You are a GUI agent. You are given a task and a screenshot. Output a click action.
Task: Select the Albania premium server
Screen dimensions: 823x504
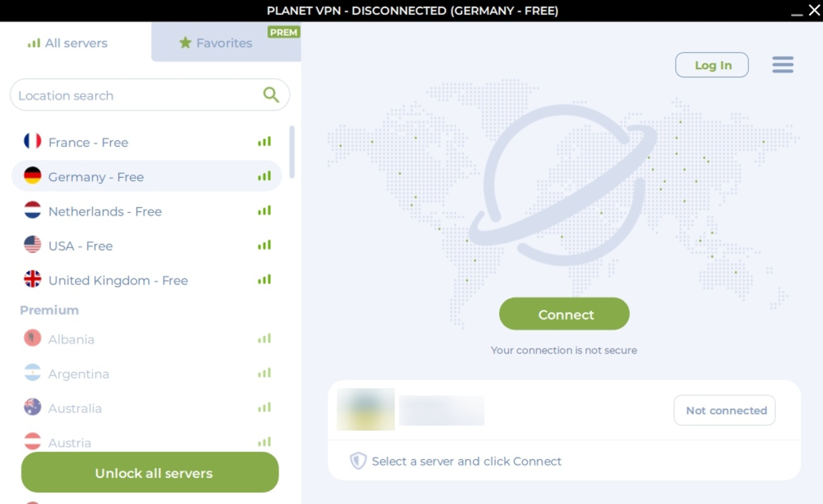71,339
